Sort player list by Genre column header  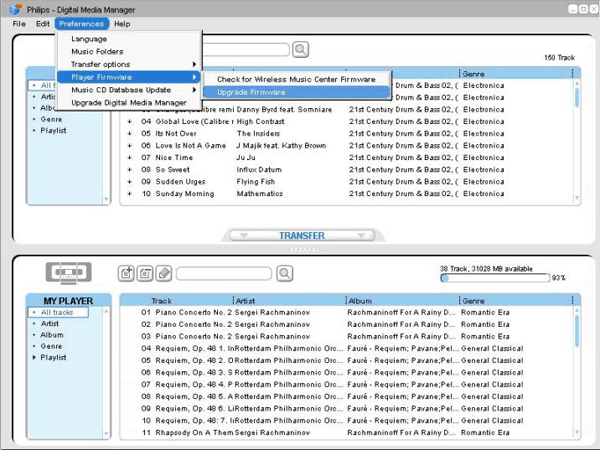click(473, 301)
